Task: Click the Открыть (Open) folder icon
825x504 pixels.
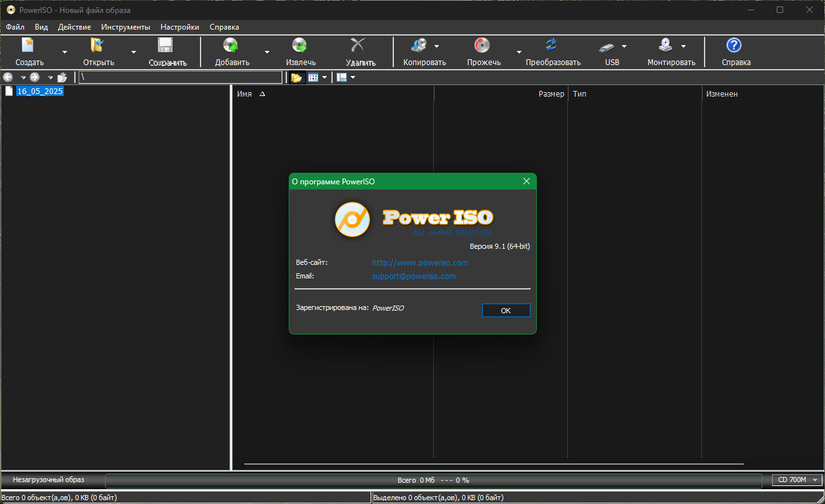Action: click(97, 45)
